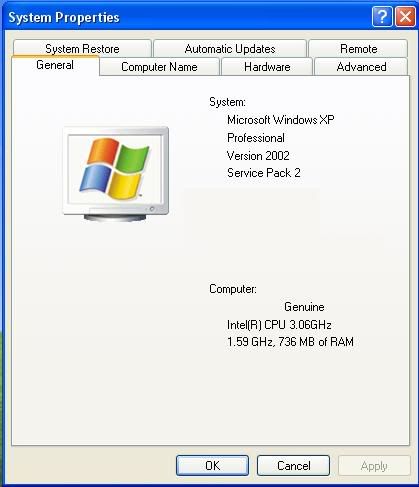This screenshot has width=419, height=487.
Task: Click the Microsoft Windows XP text
Action: pyautogui.click(x=281, y=120)
